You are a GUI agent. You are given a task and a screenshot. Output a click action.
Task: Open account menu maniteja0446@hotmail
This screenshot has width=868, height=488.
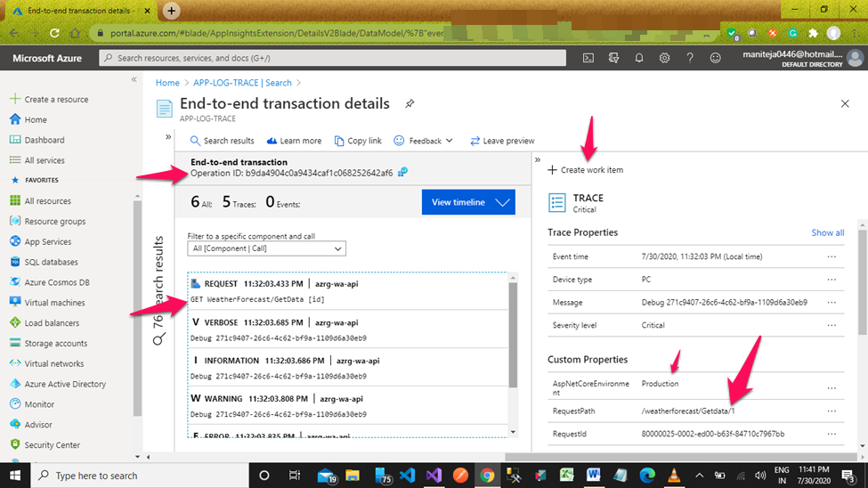(802, 58)
